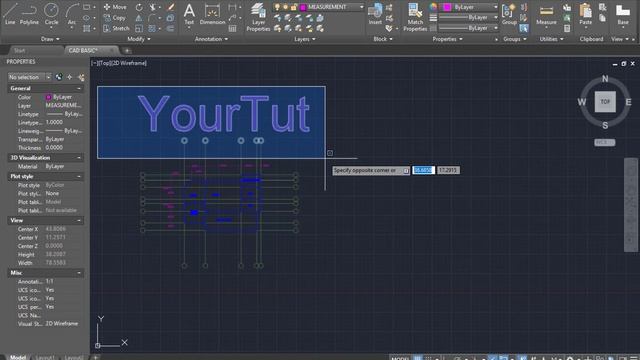Expand the Utilities panel flyout
The width and height of the screenshot is (640, 360).
coord(551,39)
